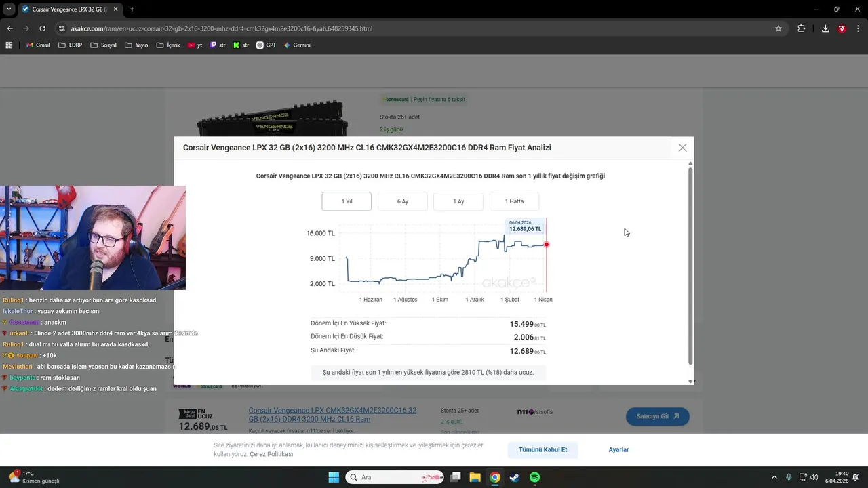Open the weather widget
The image size is (868, 488).
(34, 477)
